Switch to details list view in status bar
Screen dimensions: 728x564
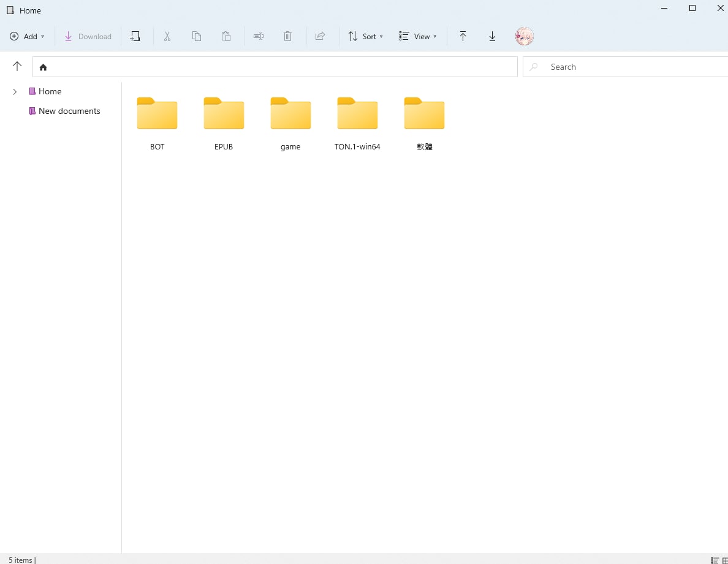(x=715, y=560)
